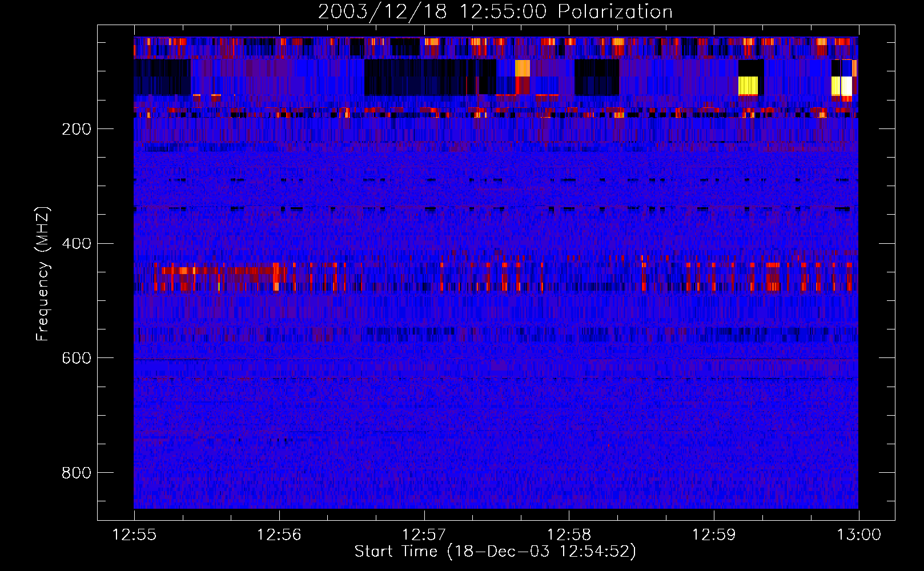924x571 pixels.
Task: Click the 12:57 time tick label
Action: (424, 535)
